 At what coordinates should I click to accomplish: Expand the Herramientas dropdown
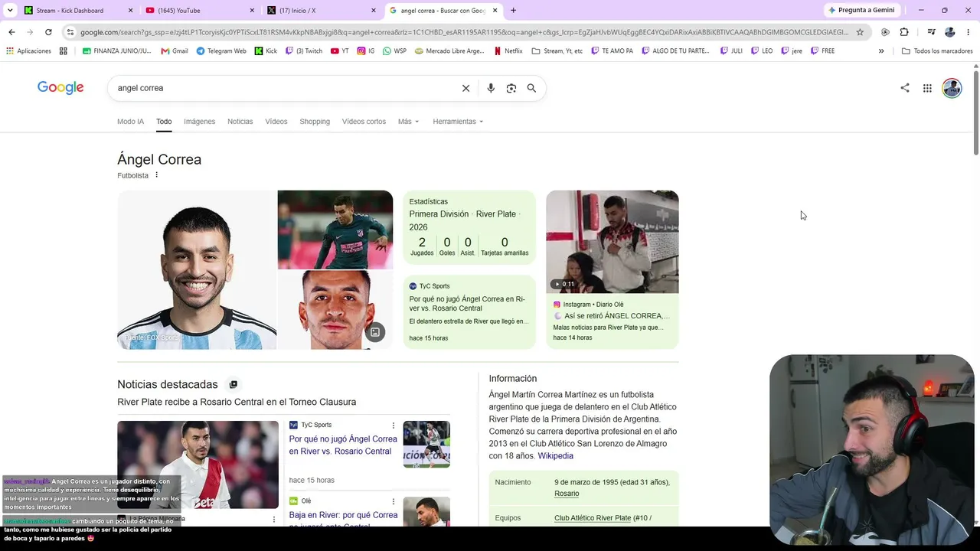(458, 122)
